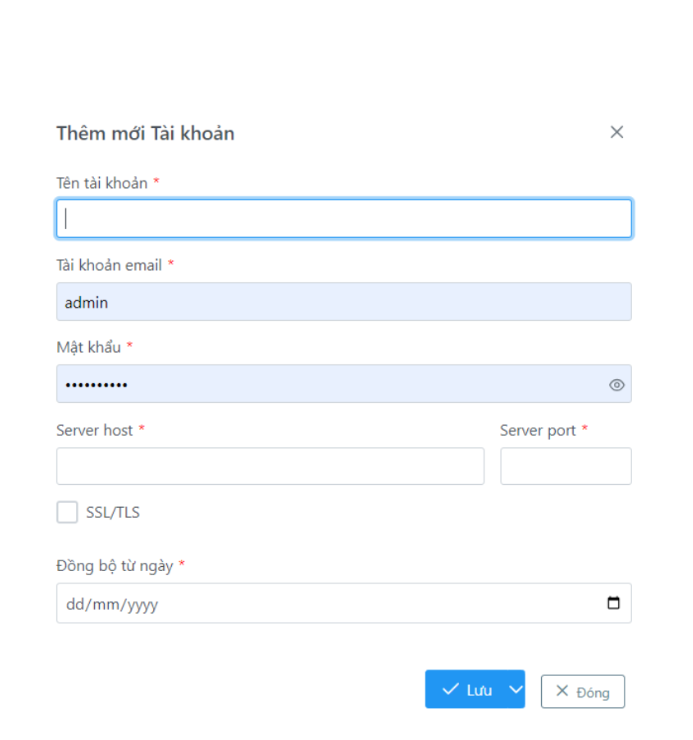Show the password using the eye icon
Image resolution: width=693 pixels, height=740 pixels.
click(x=617, y=385)
